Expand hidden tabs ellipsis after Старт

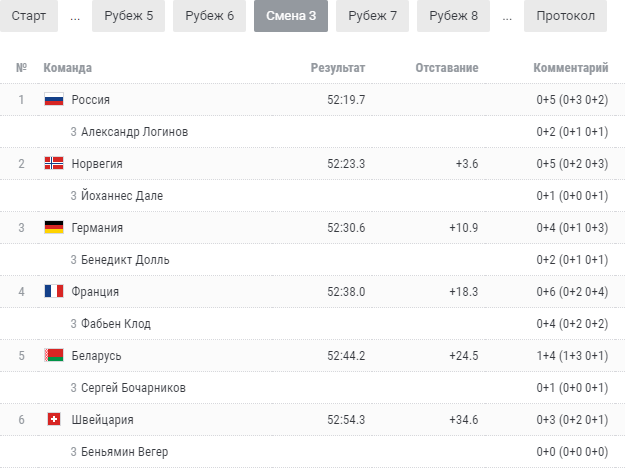tap(75, 18)
